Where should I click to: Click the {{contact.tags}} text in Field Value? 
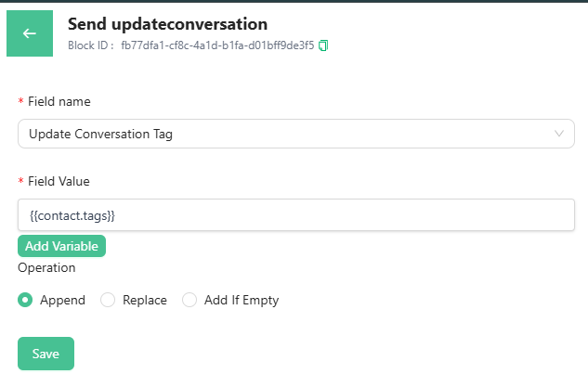(72, 215)
